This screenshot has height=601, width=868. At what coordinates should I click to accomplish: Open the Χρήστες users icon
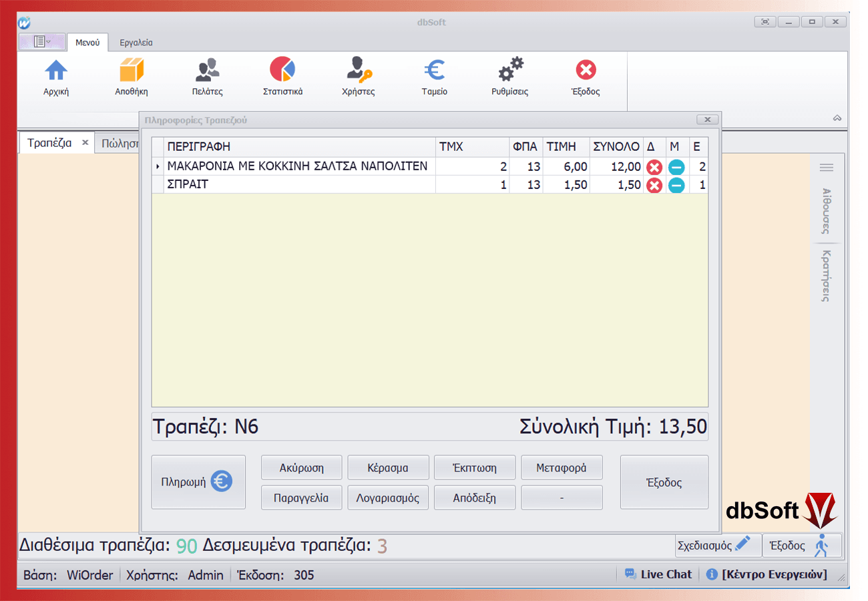[359, 71]
